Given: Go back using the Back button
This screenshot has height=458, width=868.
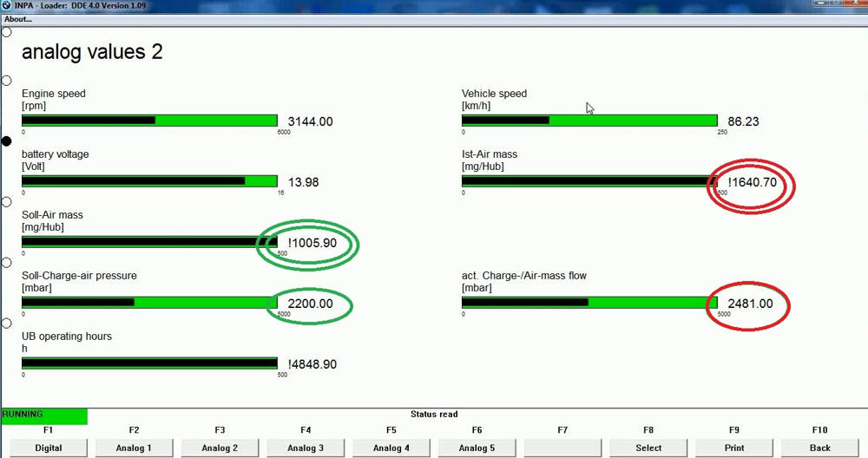Looking at the screenshot, I should pos(819,448).
